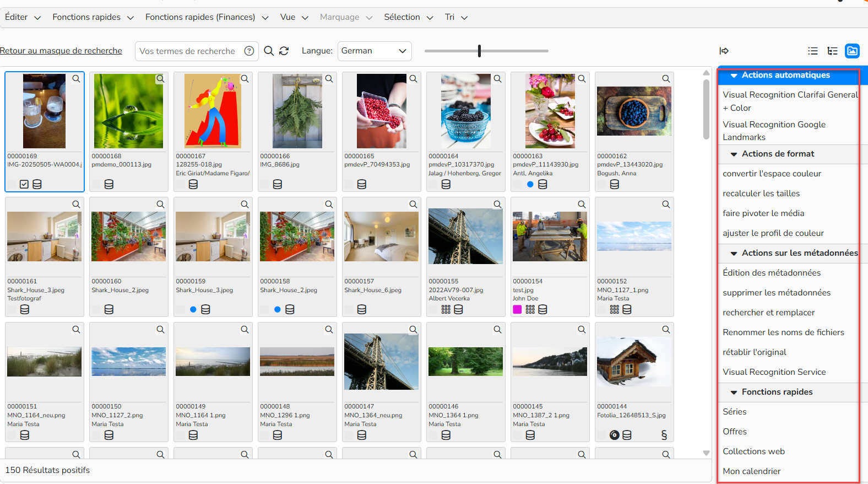Click the database icon under 00000147

[362, 435]
